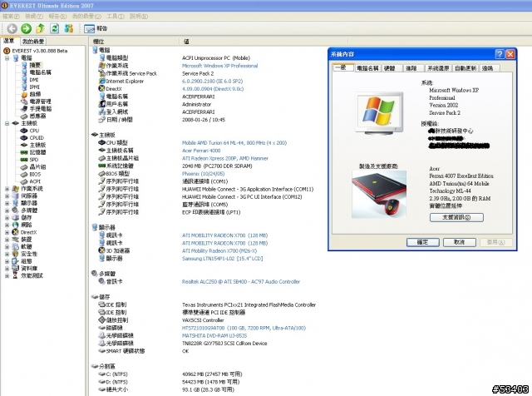The height and width of the screenshot is (396, 532).
Task: Select the 軟體 software tree icon
Action: tap(15, 246)
